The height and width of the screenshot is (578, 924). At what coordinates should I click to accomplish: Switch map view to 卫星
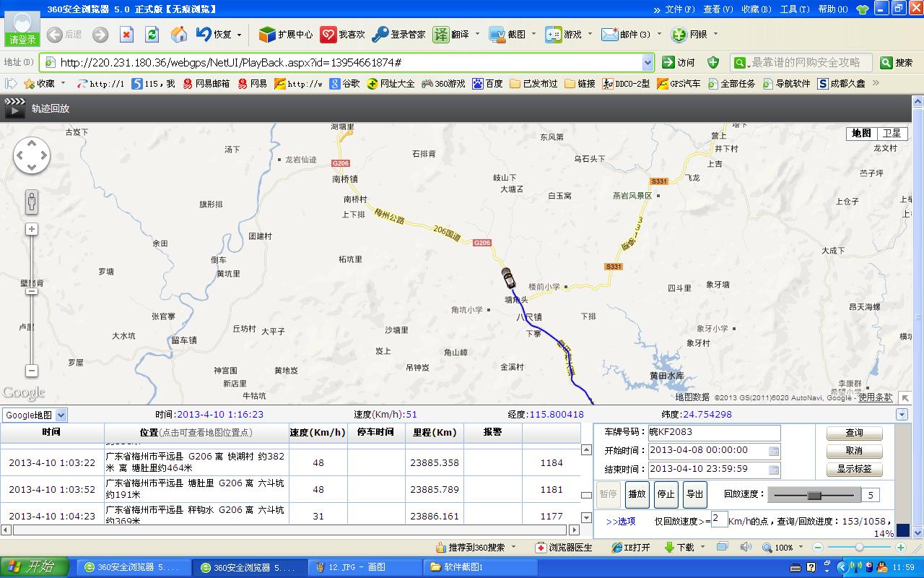point(892,133)
